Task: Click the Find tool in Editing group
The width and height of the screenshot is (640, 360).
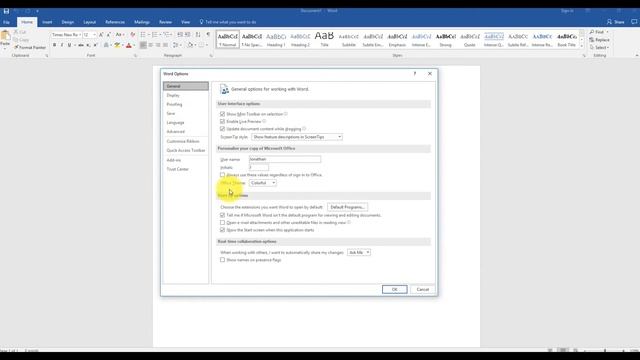Action: coord(597,32)
